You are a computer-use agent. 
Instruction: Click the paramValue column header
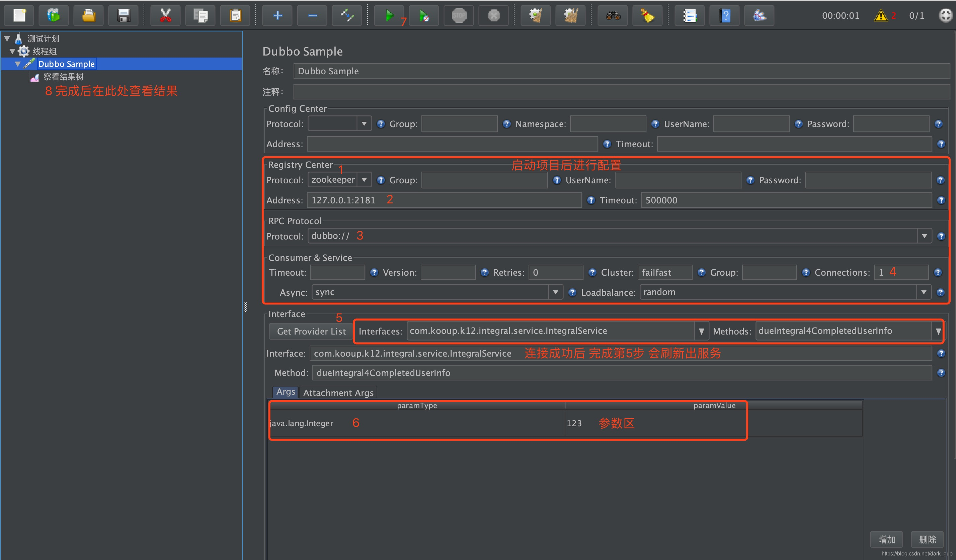pos(714,405)
